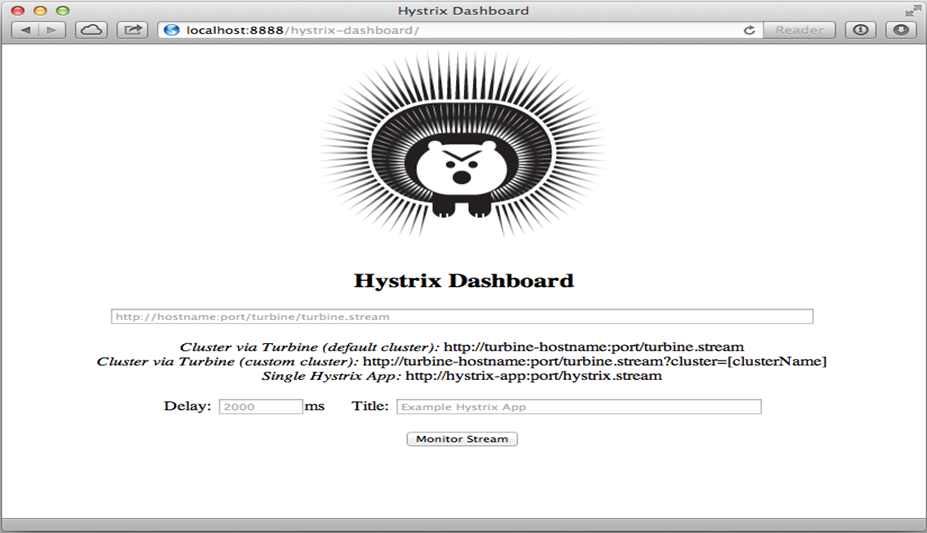
Task: Click the red close window button
Action: 18,11
